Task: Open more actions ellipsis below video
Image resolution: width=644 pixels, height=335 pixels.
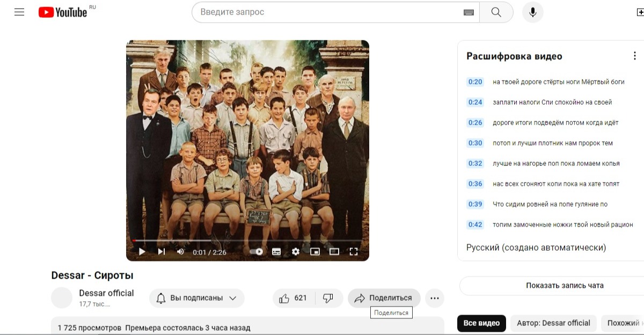Action: [x=435, y=298]
